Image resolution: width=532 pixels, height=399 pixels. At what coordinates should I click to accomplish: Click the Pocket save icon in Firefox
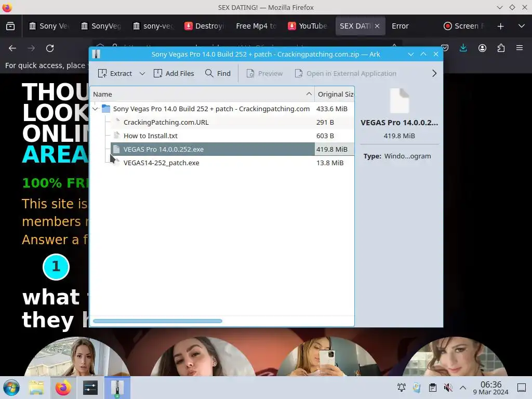(445, 48)
